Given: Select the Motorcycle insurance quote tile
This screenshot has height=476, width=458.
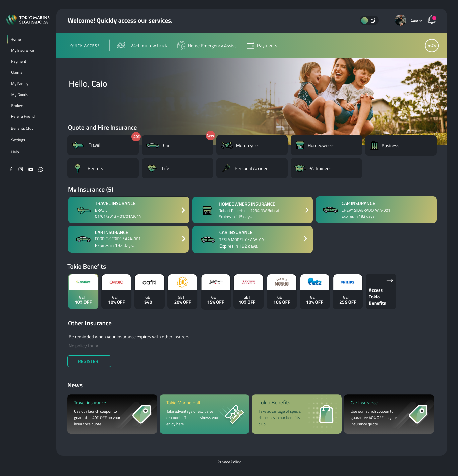Looking at the screenshot, I should click(x=252, y=145).
